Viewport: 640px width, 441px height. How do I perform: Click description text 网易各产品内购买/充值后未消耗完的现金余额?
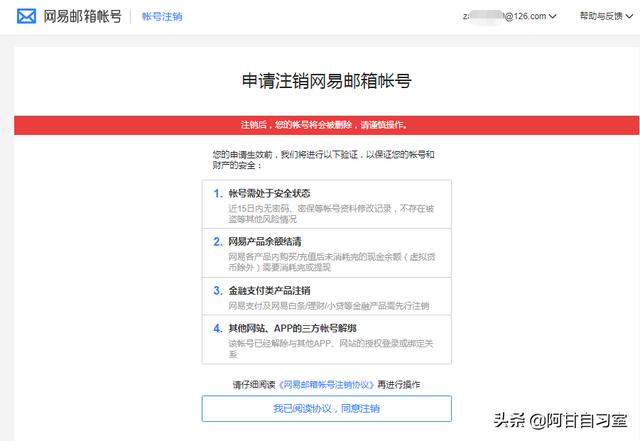(x=315, y=257)
